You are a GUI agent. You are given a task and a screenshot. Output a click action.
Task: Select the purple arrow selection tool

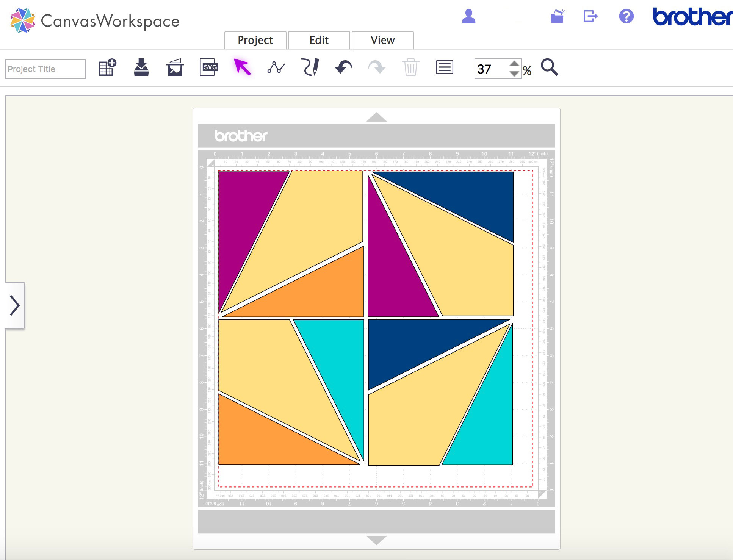coord(242,67)
